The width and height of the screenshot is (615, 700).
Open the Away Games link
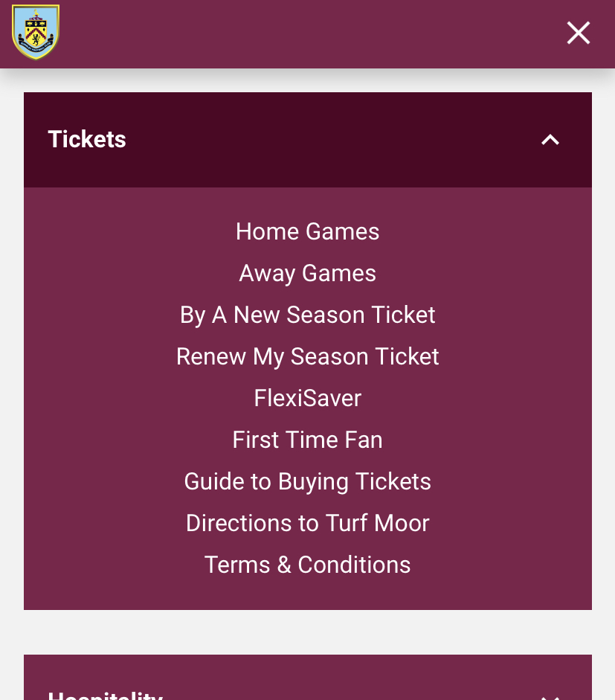[308, 273]
